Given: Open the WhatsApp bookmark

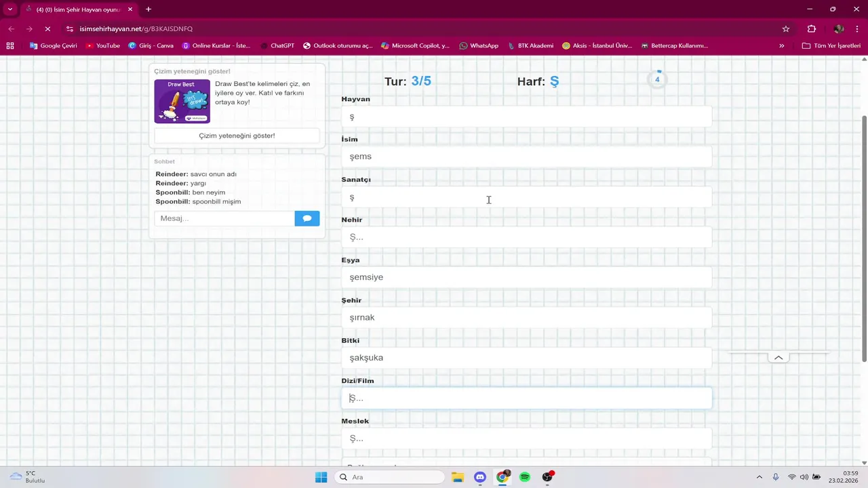Looking at the screenshot, I should pos(479,45).
